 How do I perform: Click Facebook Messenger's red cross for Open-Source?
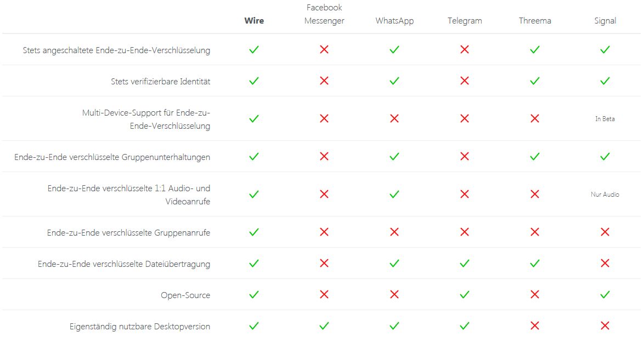pos(324,294)
